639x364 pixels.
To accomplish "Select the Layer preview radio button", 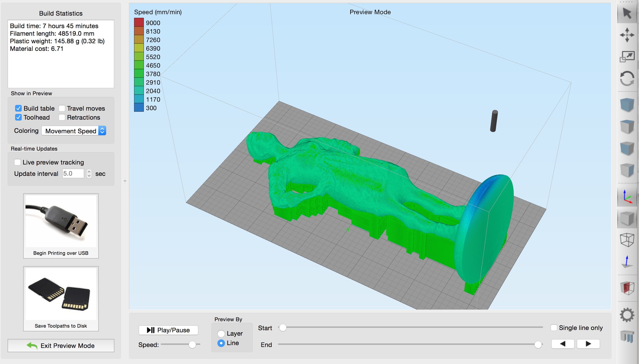I will click(x=221, y=334).
